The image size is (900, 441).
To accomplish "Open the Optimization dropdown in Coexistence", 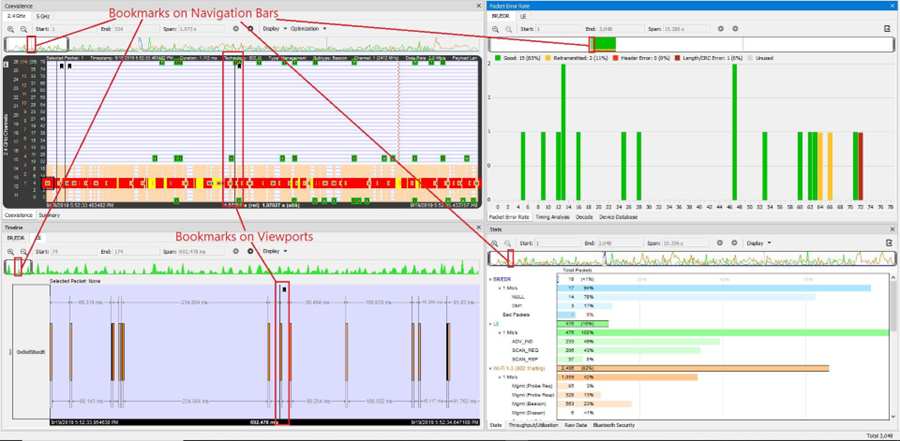I will pyautogui.click(x=309, y=28).
